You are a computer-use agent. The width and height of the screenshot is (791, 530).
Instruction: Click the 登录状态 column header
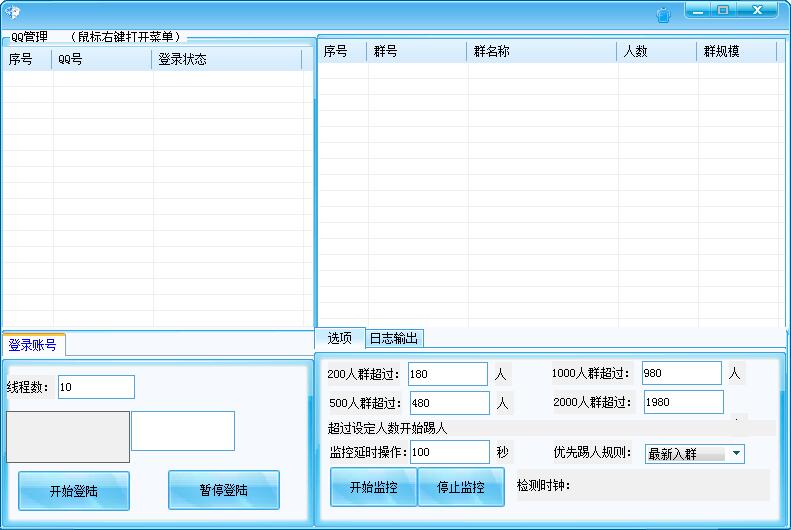click(x=227, y=60)
